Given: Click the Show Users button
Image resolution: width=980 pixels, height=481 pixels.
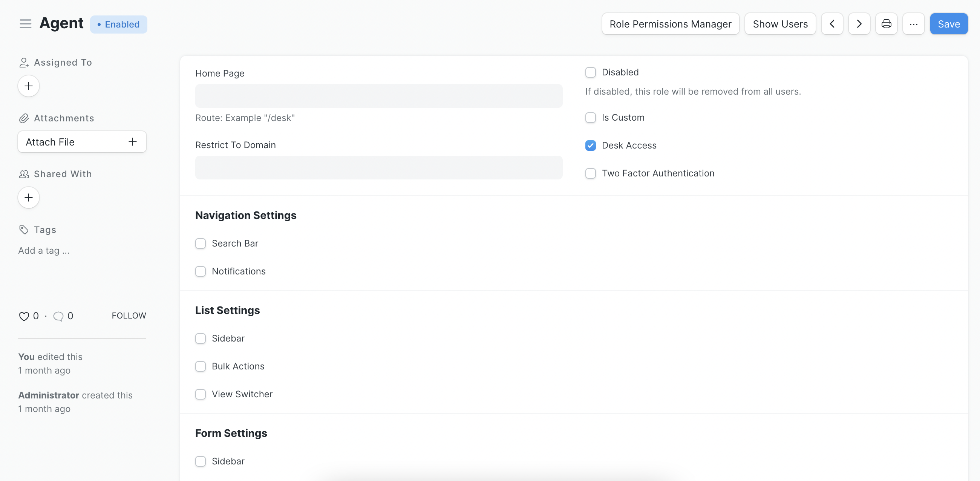Looking at the screenshot, I should point(780,24).
